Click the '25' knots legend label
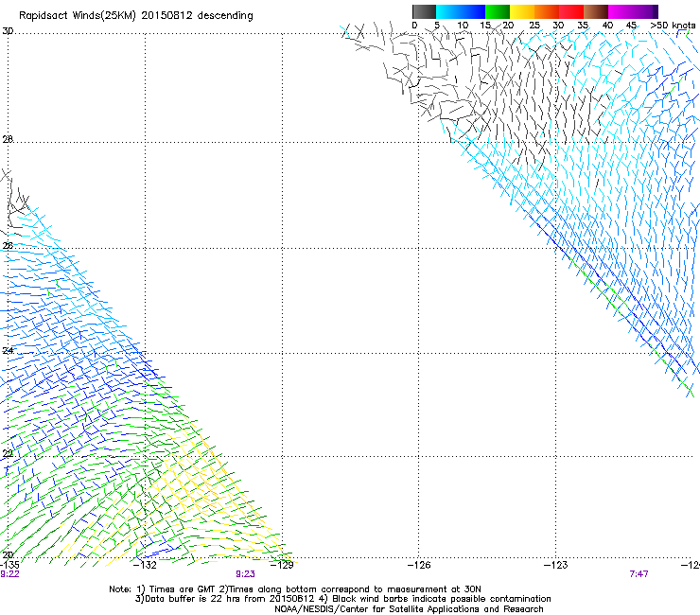The height and width of the screenshot is (615, 700). pyautogui.click(x=534, y=25)
